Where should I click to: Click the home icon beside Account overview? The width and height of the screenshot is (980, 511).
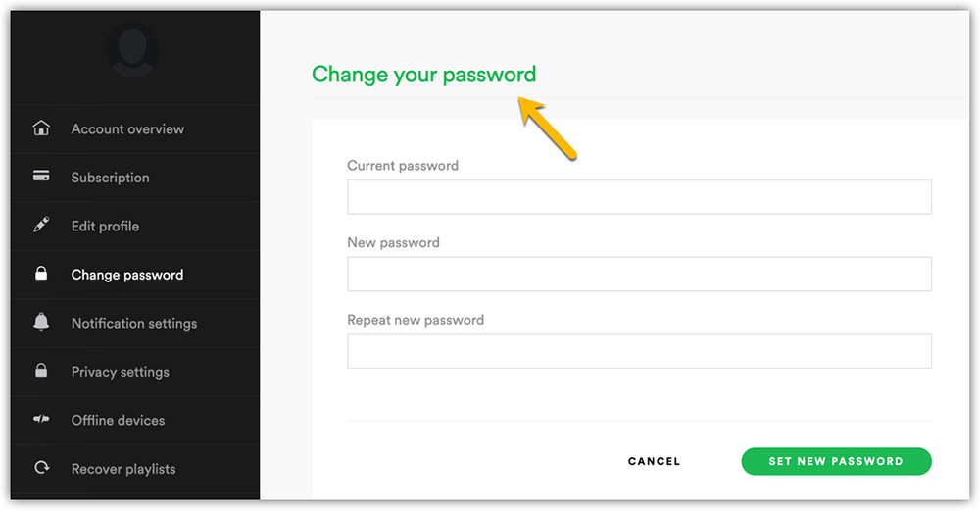click(41, 128)
